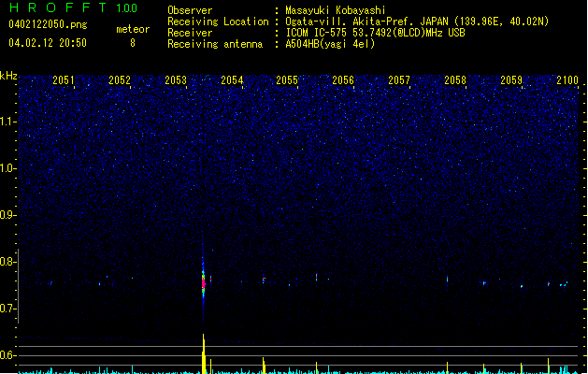Click the 2057 time marker
The image size is (588, 374).
(399, 80)
